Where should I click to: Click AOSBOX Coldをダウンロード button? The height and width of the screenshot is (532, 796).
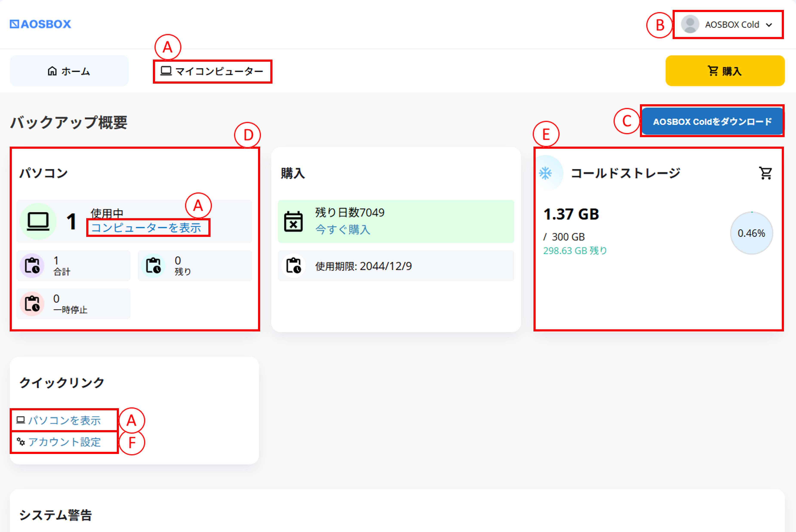click(x=712, y=121)
